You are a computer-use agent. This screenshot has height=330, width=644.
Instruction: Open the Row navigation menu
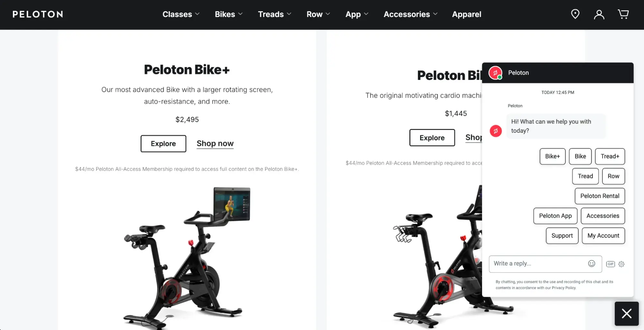(318, 15)
